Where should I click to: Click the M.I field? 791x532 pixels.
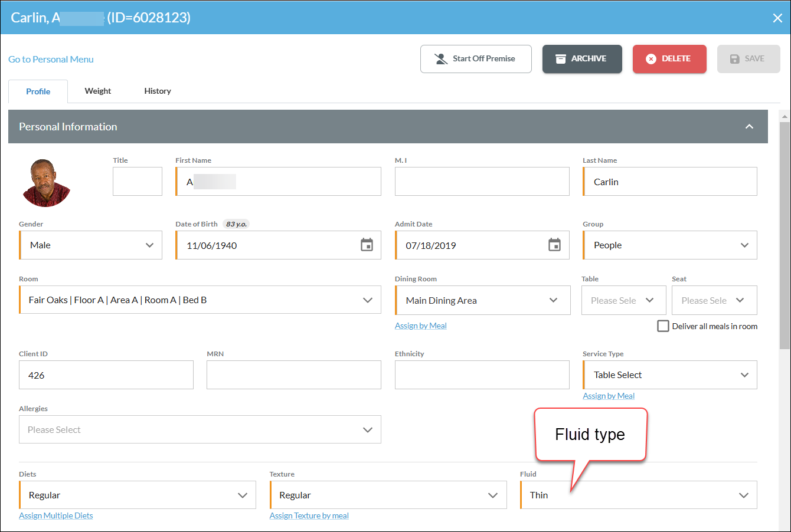pyautogui.click(x=482, y=181)
